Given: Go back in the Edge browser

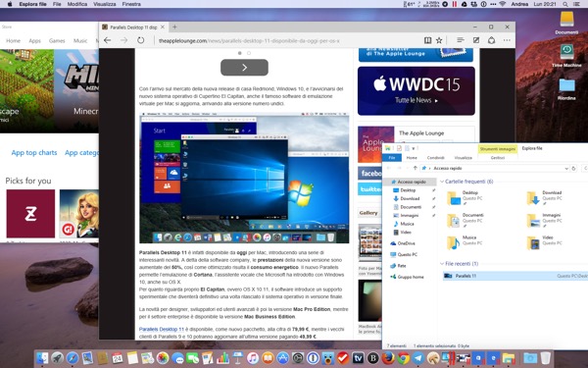Looking at the screenshot, I should pyautogui.click(x=107, y=40).
